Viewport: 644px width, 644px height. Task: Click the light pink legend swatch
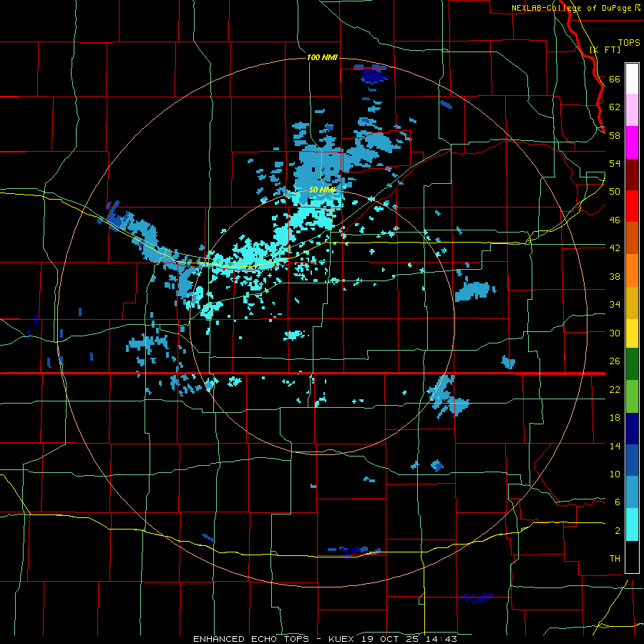click(632, 109)
